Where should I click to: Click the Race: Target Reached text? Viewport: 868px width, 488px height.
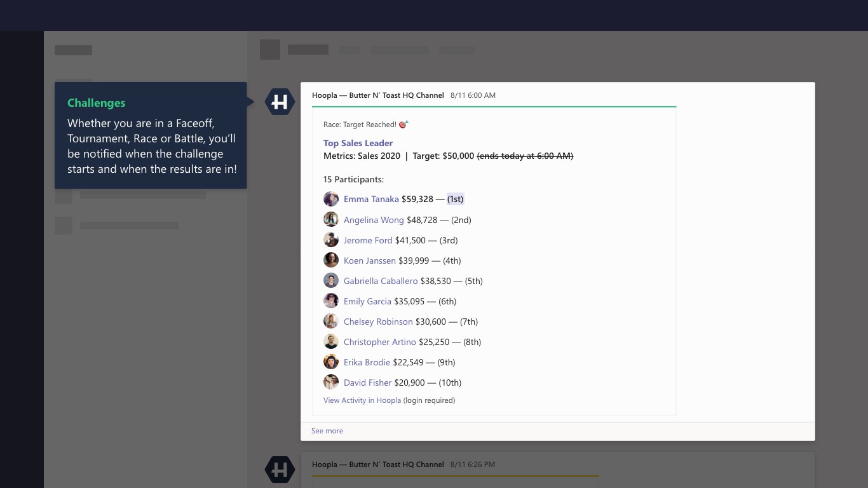(x=360, y=125)
